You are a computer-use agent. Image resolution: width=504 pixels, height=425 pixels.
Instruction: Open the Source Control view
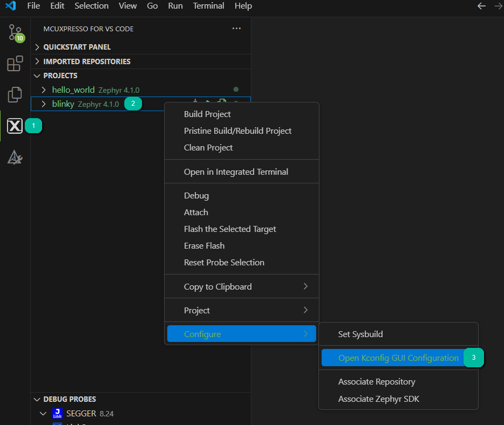[x=15, y=32]
